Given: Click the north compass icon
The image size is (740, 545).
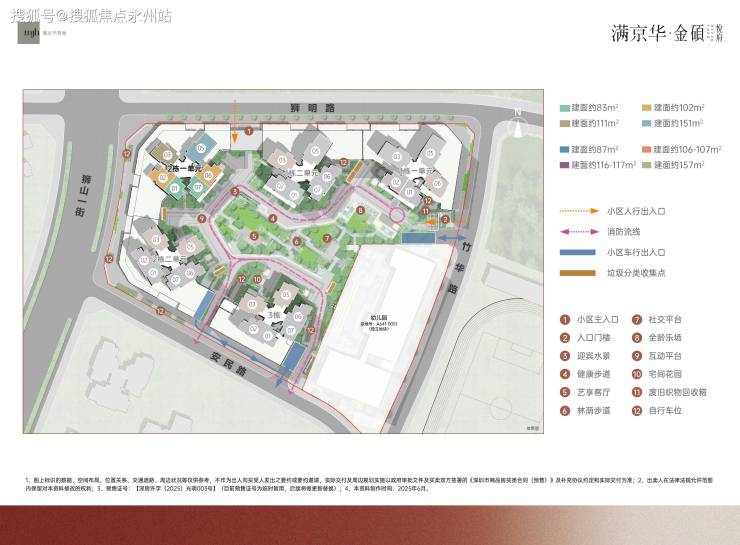Looking at the screenshot, I should click(517, 122).
